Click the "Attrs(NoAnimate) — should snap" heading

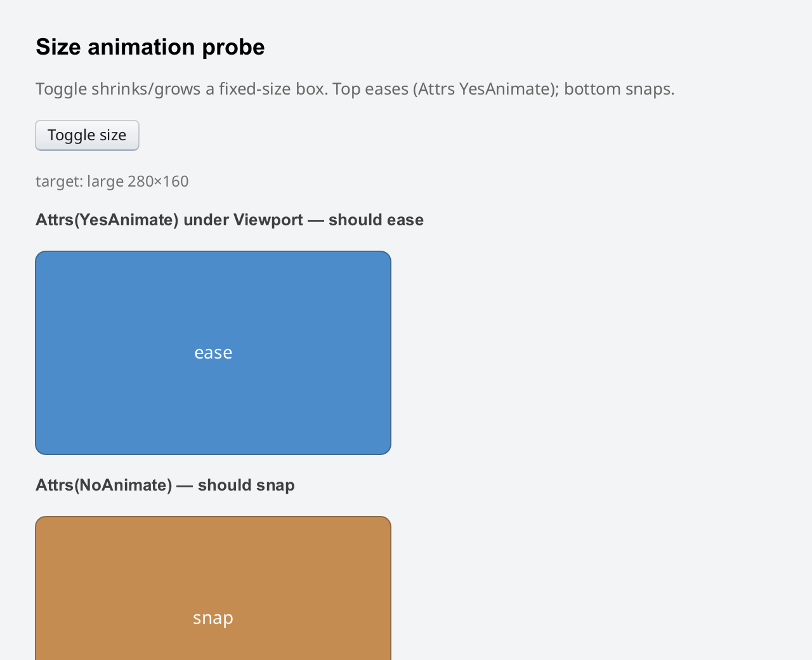pos(165,485)
